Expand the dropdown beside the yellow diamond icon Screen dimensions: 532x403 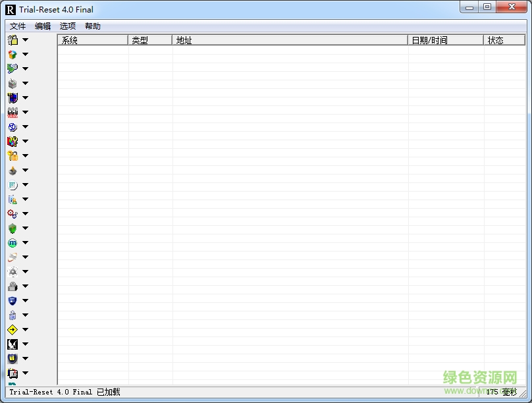point(25,329)
